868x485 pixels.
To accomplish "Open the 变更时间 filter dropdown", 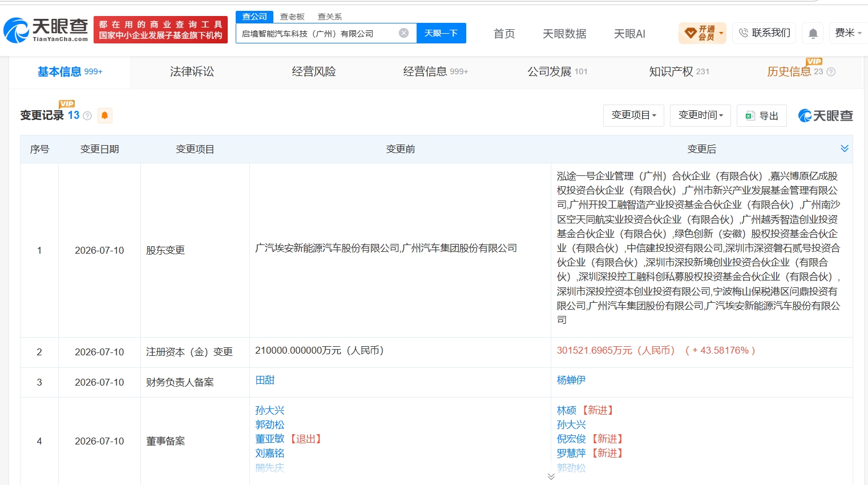I will point(700,115).
